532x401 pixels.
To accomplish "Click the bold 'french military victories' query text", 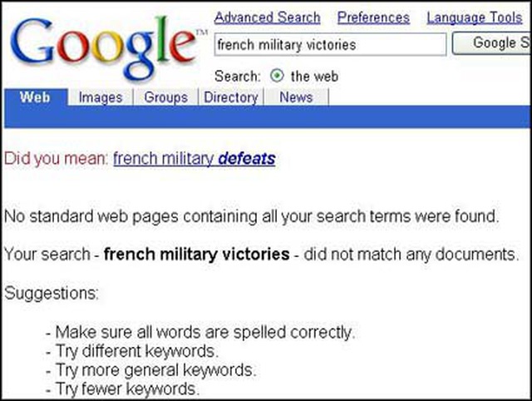I will 196,255.
